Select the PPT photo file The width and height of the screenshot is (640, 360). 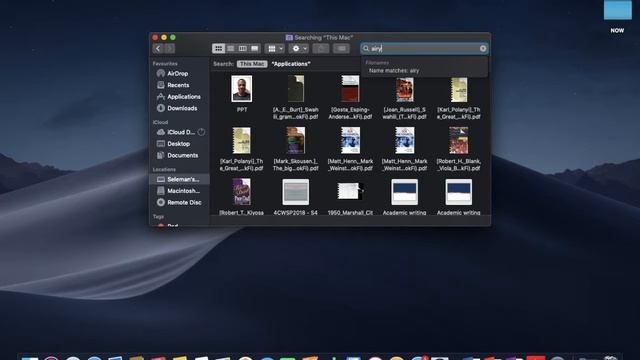(x=242, y=89)
